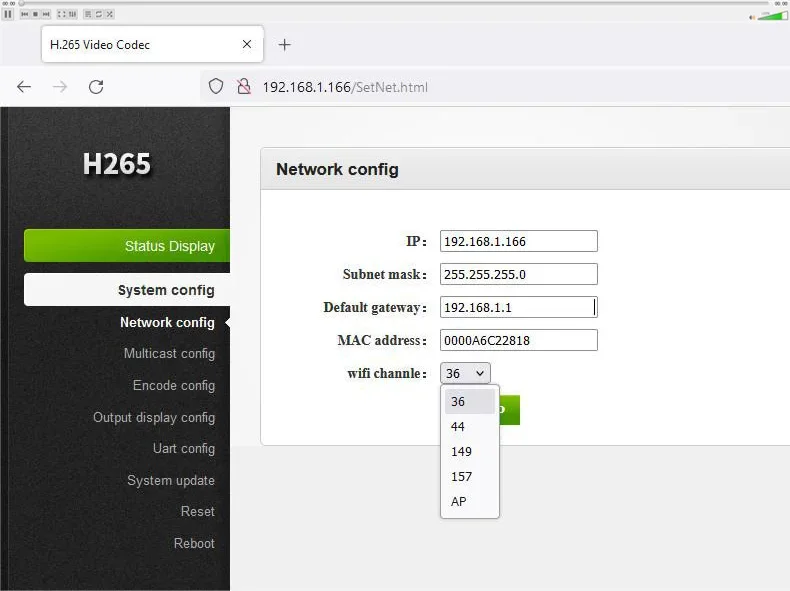The width and height of the screenshot is (790, 591).
Task: Click the pause button in the player
Action: point(8,14)
